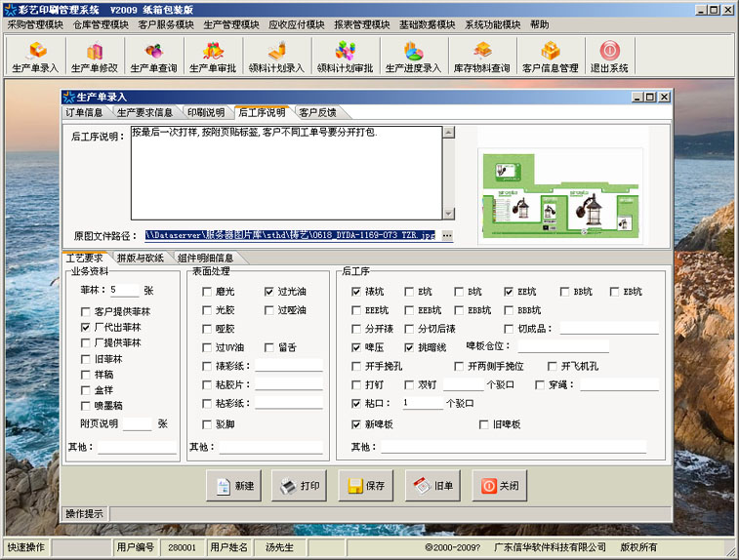This screenshot has width=739, height=560.
Task: Uncheck the 过光油 checkbox
Action: coord(269,292)
